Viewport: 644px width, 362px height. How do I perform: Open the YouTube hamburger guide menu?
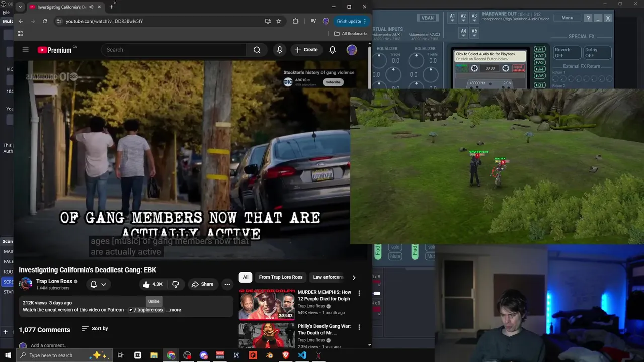(25, 50)
